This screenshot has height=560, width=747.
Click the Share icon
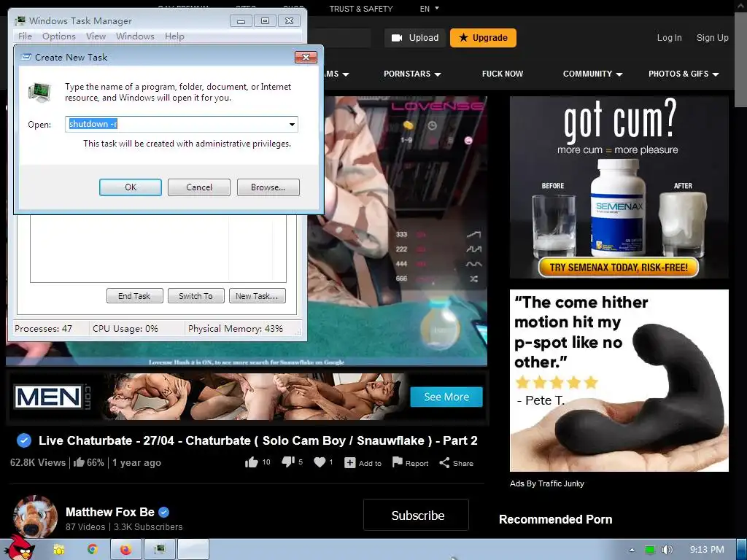click(x=444, y=463)
